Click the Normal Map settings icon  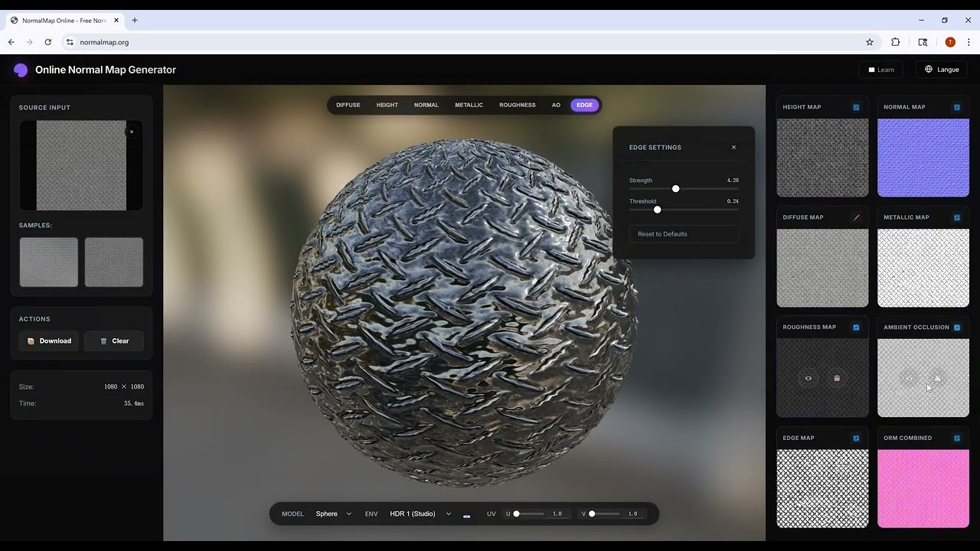(x=957, y=107)
